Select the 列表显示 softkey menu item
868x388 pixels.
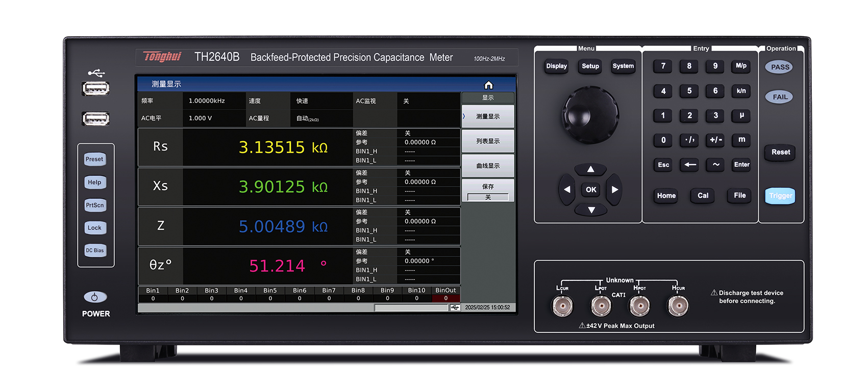coord(488,141)
